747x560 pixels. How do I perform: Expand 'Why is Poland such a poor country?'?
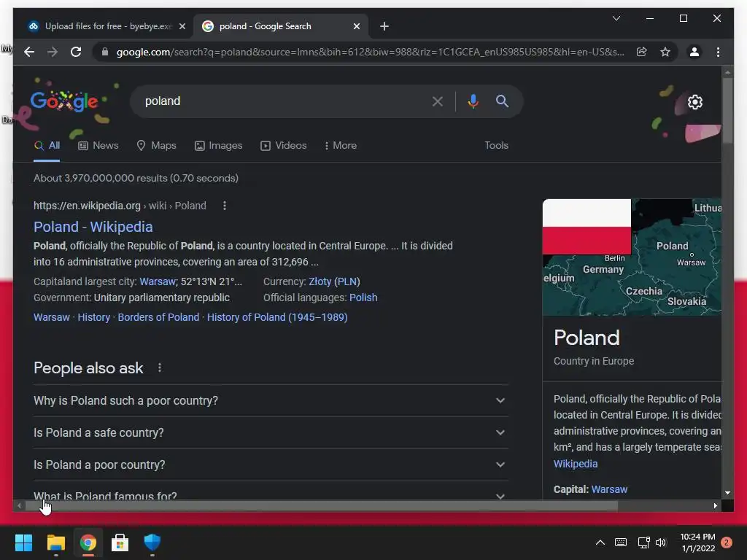271,400
